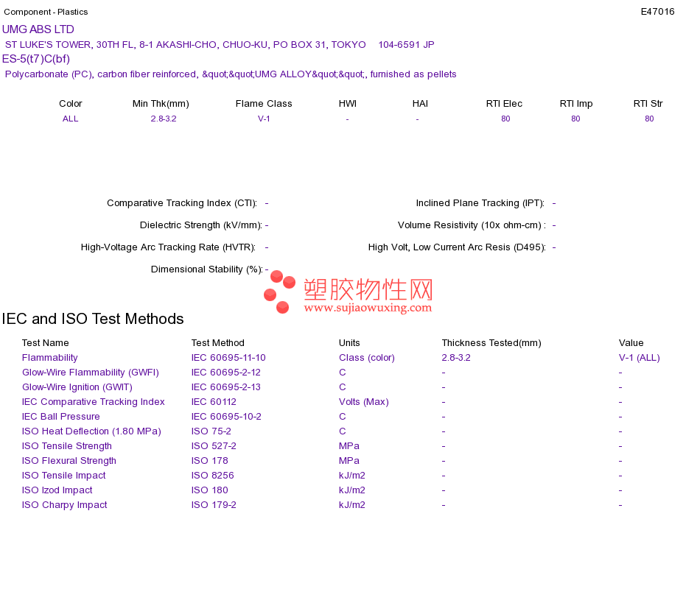The height and width of the screenshot is (589, 700).
Task: Click the ES-5(t7)C(bf) material designation link
Action: pyautogui.click(x=35, y=59)
